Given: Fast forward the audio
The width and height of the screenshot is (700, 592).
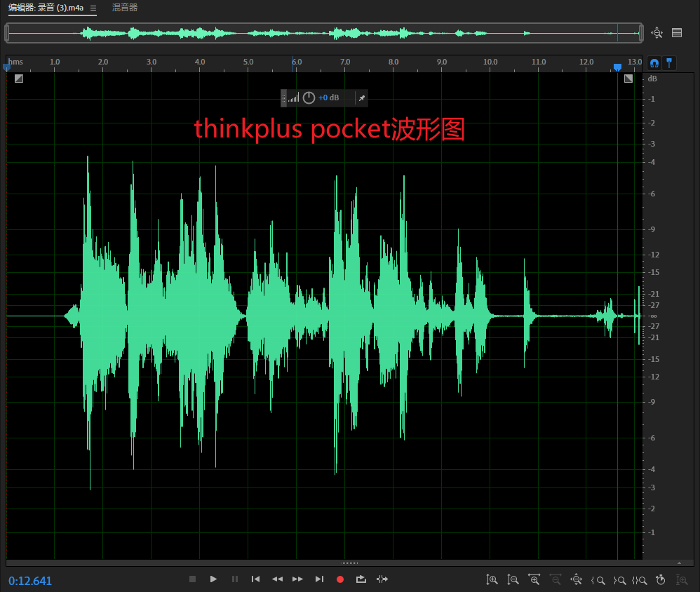Looking at the screenshot, I should 298,579.
